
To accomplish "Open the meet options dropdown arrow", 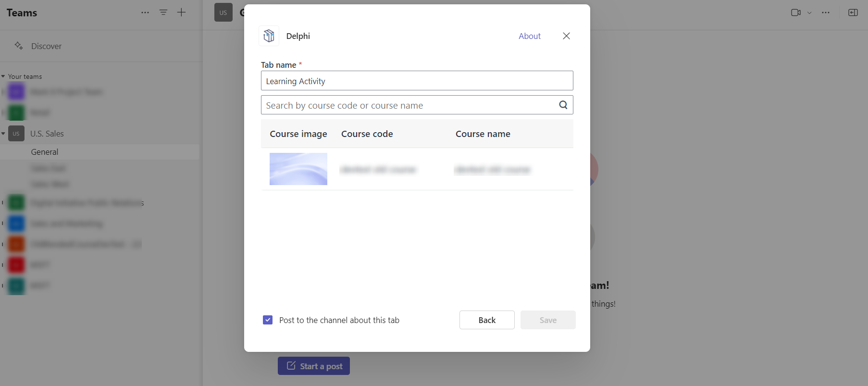I will pos(809,13).
